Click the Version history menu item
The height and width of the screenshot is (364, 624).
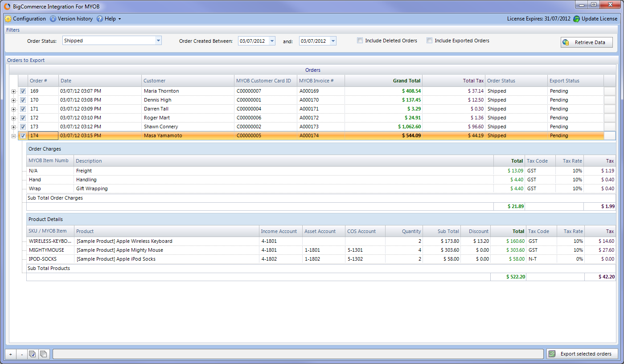(75, 19)
